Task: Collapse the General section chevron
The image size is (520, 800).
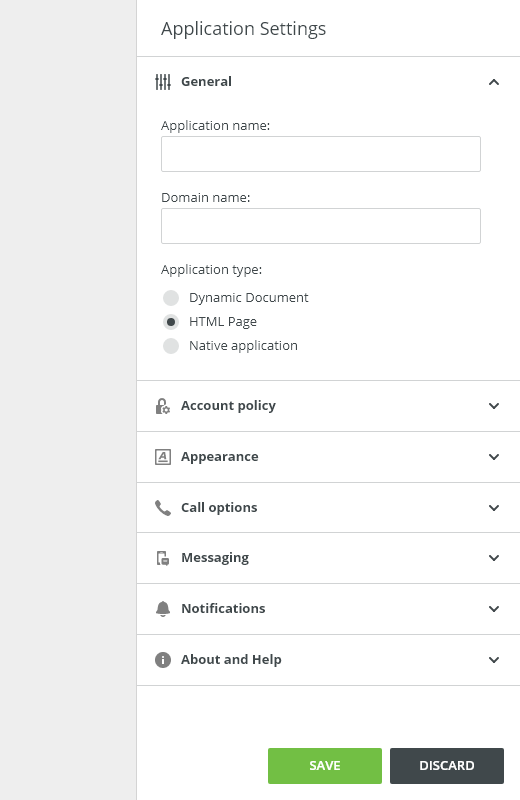Action: pos(493,82)
